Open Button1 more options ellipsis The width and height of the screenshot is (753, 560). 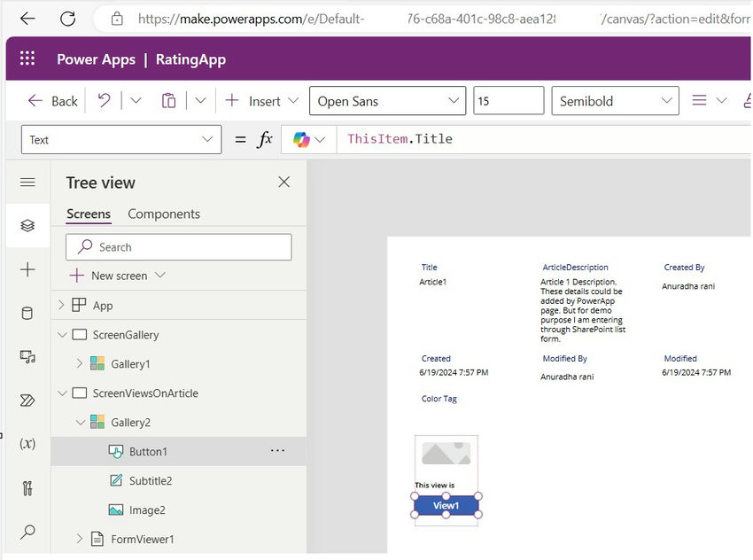coord(277,450)
